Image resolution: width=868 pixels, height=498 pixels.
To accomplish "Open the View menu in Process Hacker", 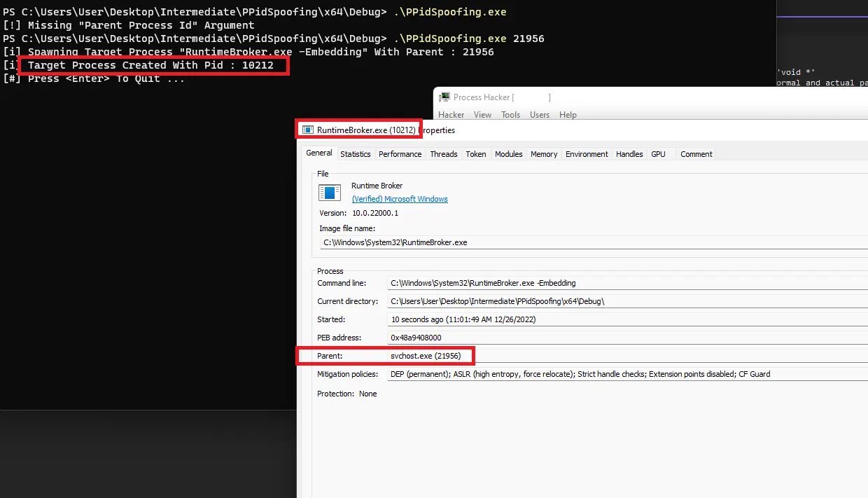I will point(482,115).
